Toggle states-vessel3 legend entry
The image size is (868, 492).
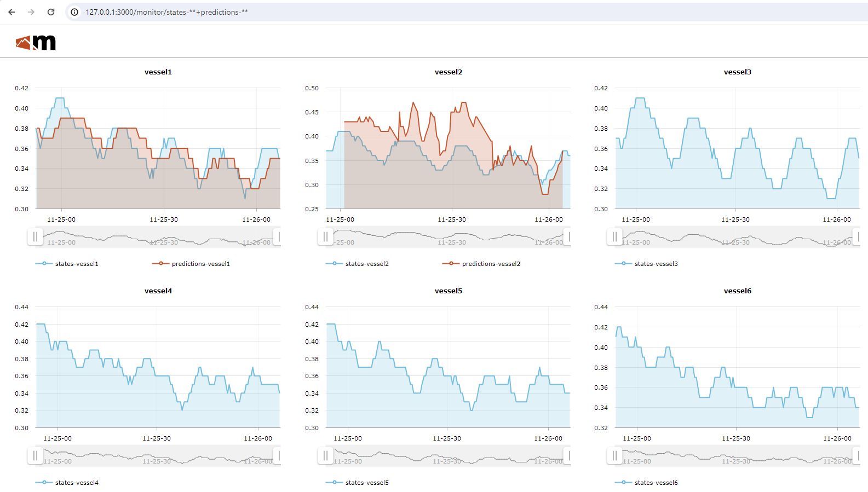pos(646,264)
